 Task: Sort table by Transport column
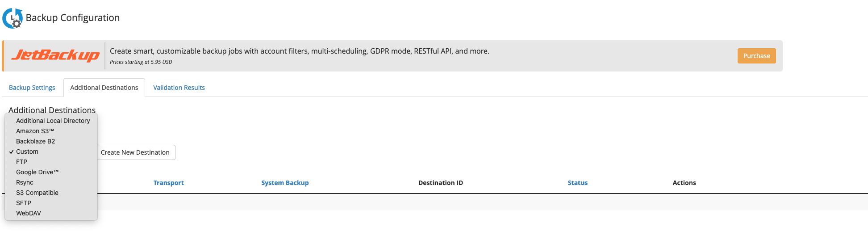point(168,183)
